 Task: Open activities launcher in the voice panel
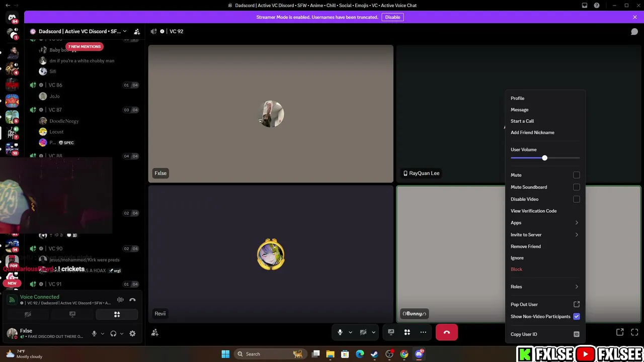(117, 314)
